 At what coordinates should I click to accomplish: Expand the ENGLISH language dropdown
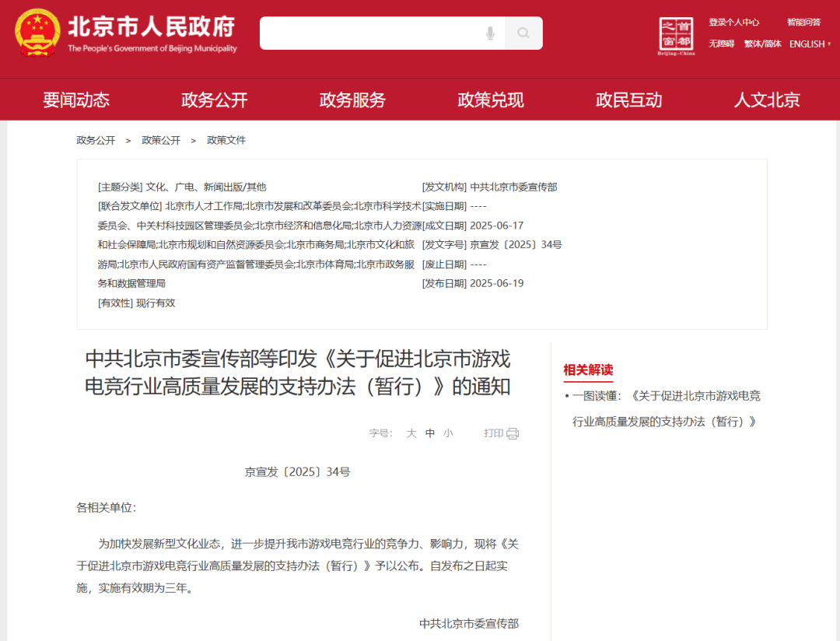click(810, 44)
